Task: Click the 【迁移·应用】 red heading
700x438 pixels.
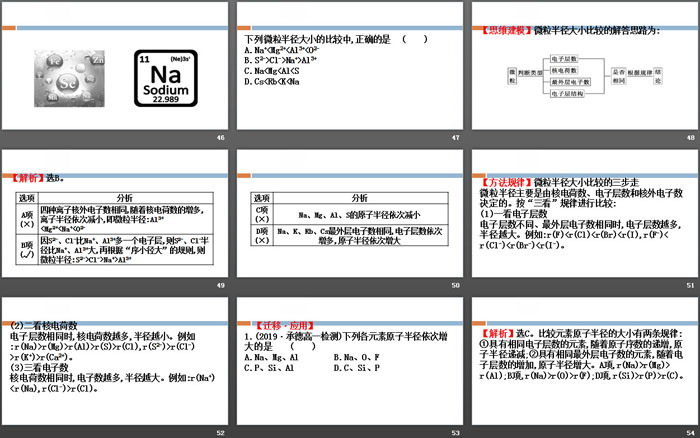Action: pyautogui.click(x=285, y=325)
